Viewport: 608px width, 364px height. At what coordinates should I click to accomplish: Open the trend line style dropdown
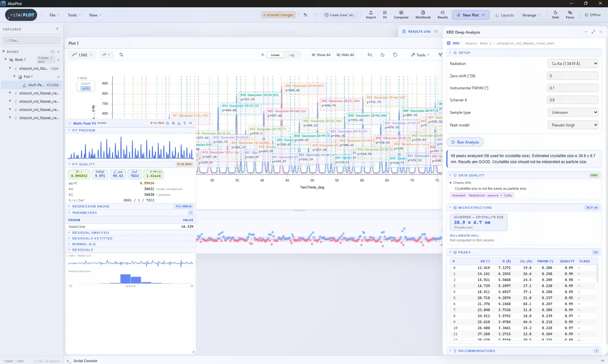tap(106, 55)
